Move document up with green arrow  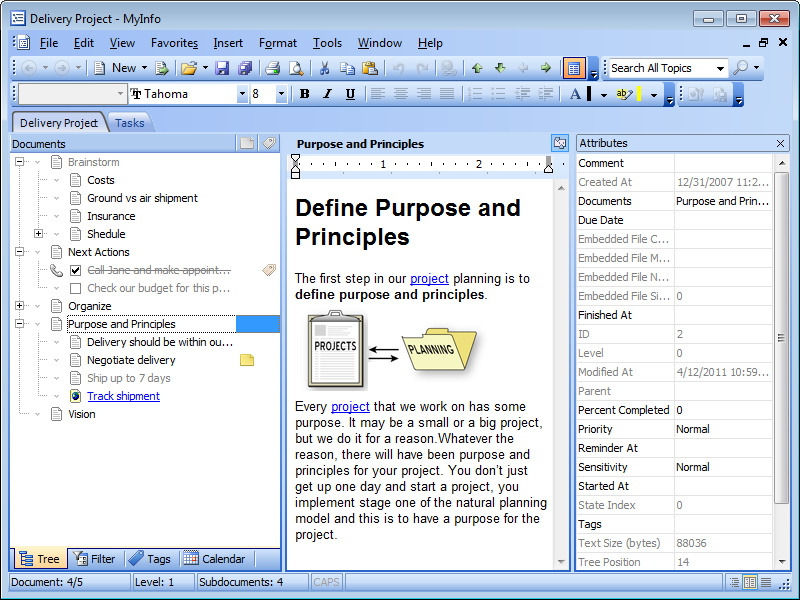[x=477, y=68]
